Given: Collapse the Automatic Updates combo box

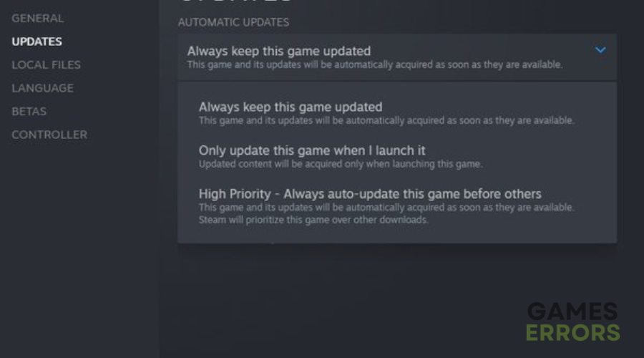Looking at the screenshot, I should pyautogui.click(x=397, y=57).
